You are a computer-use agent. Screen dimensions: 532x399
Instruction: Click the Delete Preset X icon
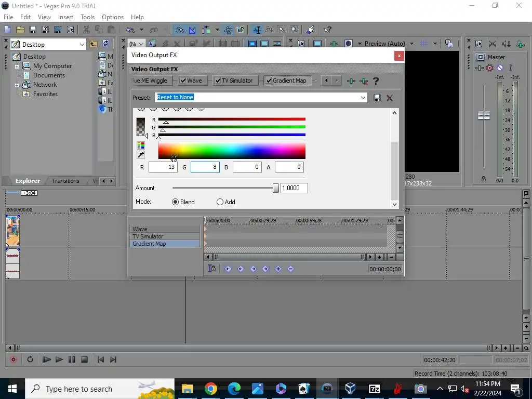pos(390,98)
